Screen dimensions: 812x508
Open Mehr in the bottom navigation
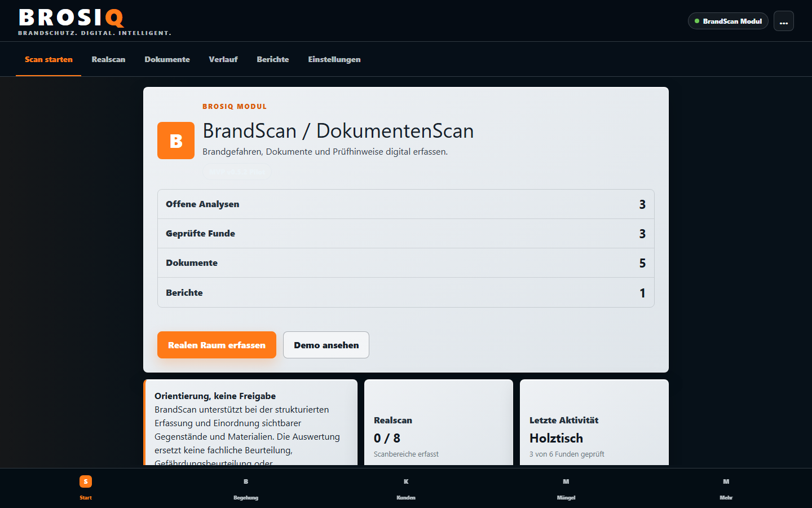tap(726, 488)
